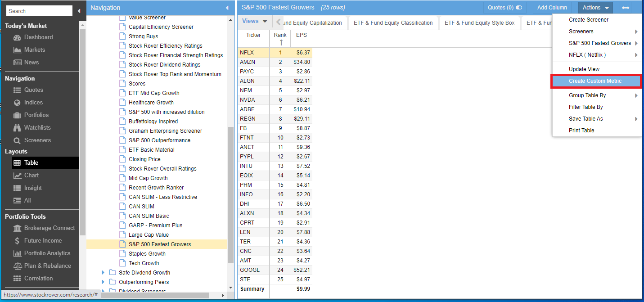This screenshot has height=302, width=644.
Task: Open Healthcare Growth screener
Action: point(151,103)
